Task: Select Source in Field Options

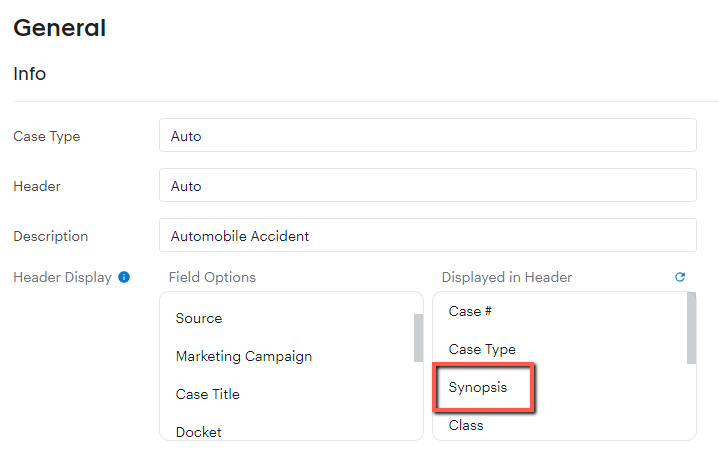Action: [x=199, y=318]
